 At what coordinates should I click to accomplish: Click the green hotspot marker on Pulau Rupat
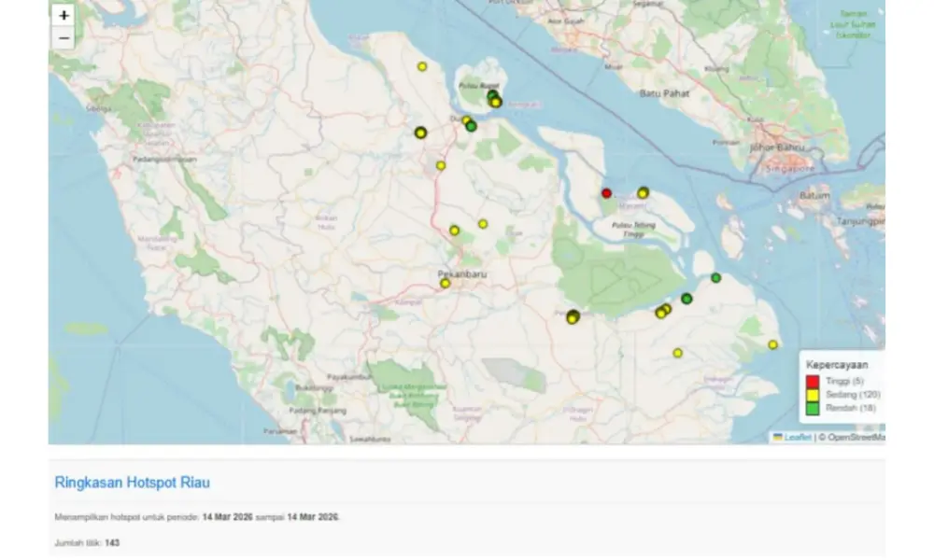coord(491,95)
